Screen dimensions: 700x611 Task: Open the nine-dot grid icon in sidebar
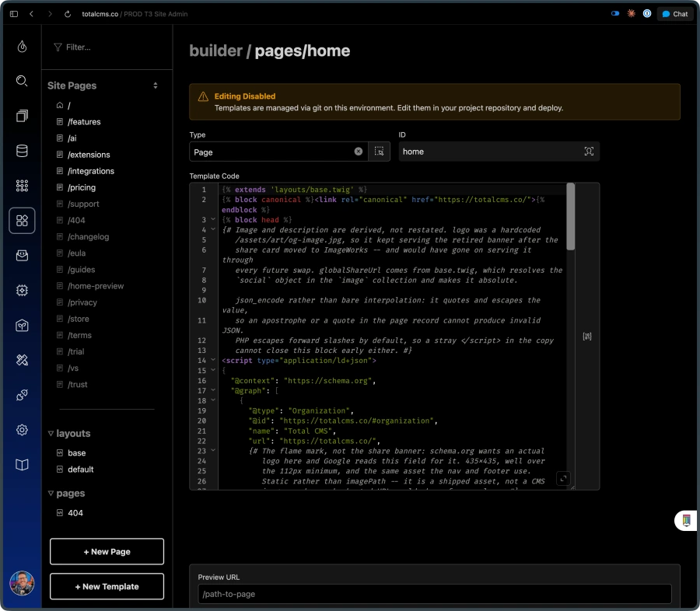tap(22, 186)
